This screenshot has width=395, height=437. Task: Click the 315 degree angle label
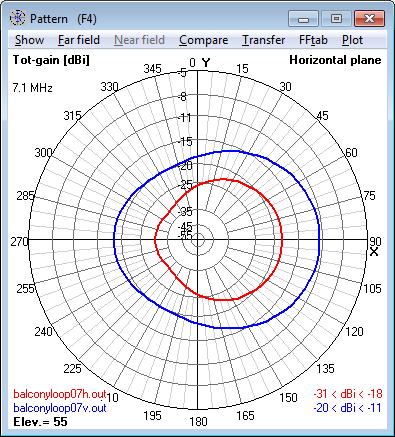point(72,116)
